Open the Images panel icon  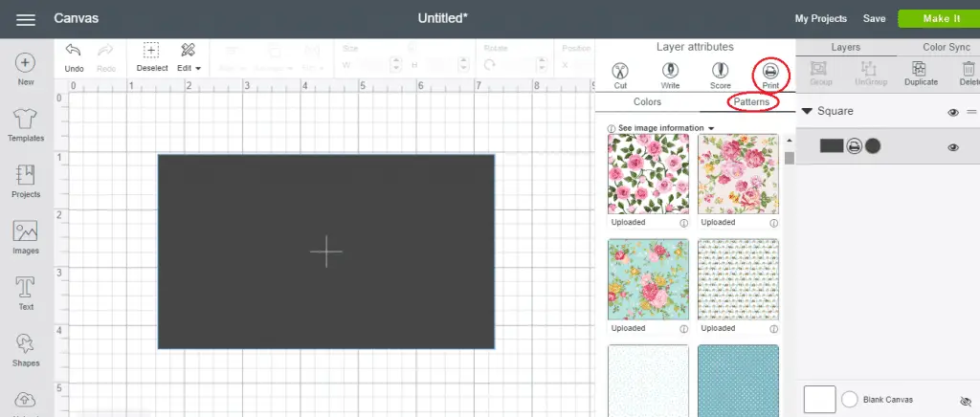pos(25,230)
